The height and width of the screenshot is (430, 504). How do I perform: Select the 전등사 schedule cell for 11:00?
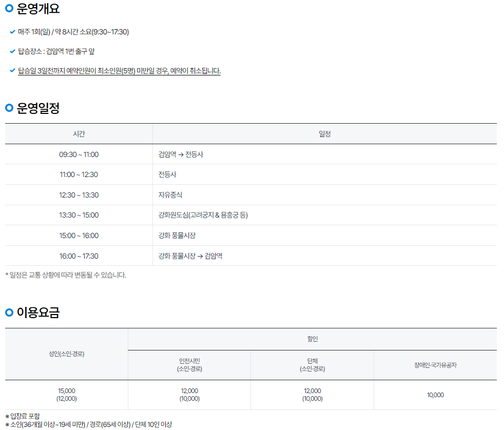point(325,174)
